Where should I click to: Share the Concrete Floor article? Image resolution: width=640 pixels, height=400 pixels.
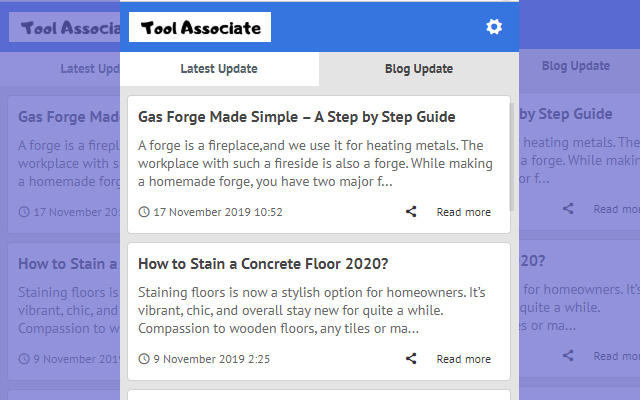tap(411, 359)
